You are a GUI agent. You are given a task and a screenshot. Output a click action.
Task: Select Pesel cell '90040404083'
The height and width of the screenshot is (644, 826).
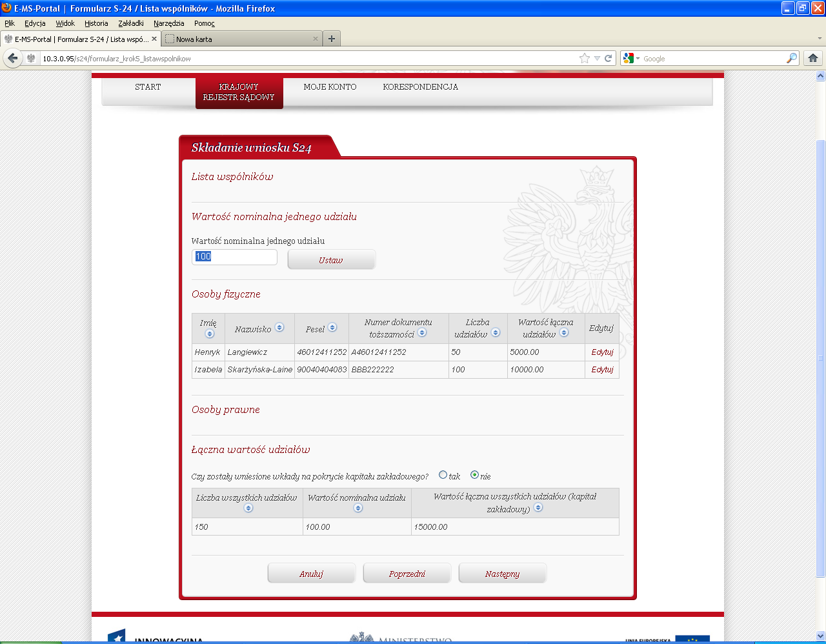pyautogui.click(x=322, y=370)
